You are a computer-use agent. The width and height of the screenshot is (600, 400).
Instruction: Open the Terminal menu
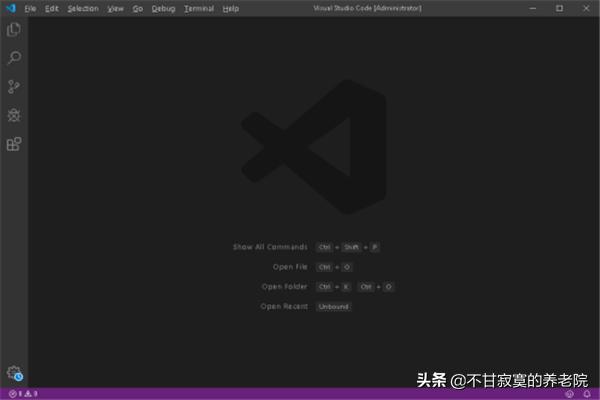click(199, 8)
